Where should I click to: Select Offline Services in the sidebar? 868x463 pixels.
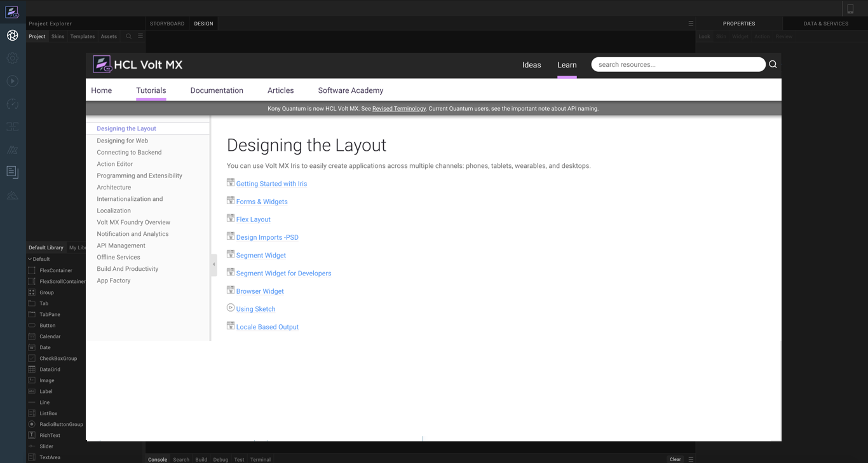click(x=118, y=258)
